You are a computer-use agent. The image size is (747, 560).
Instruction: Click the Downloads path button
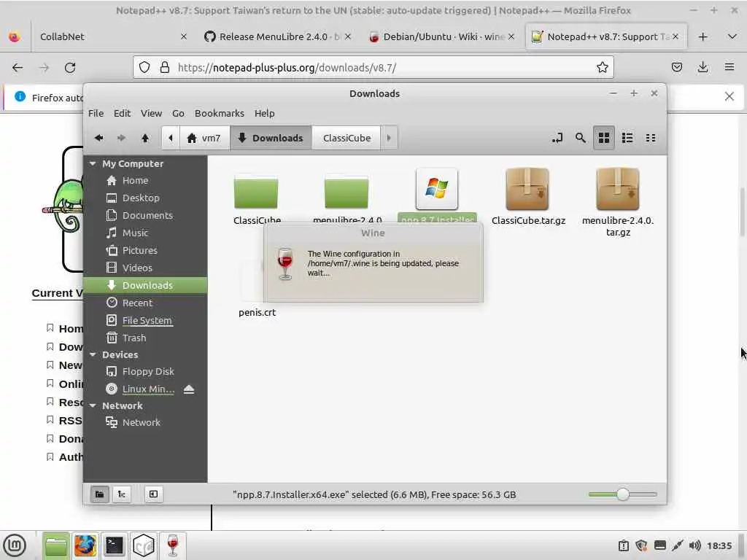[x=271, y=138]
